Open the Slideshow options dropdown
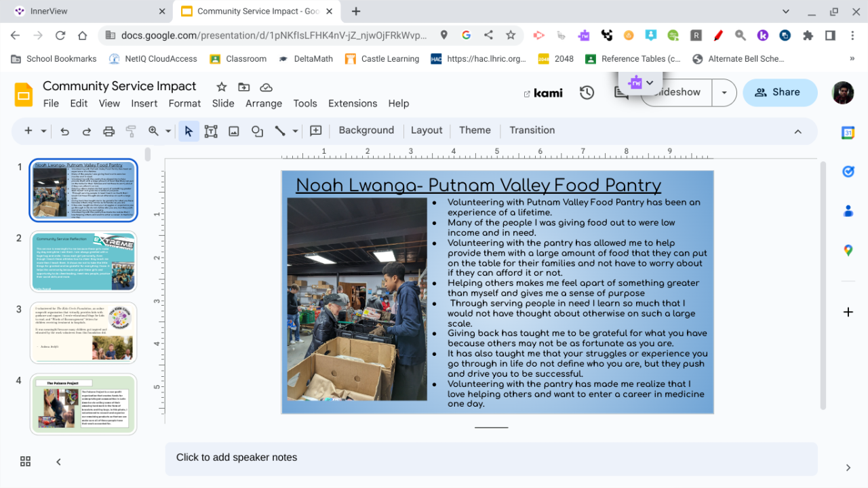 724,93
